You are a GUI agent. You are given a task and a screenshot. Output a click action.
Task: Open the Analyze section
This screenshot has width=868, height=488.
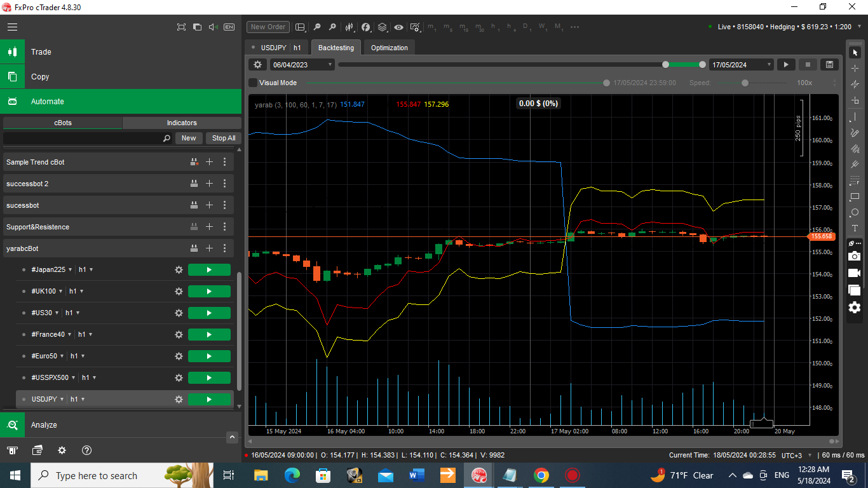(x=121, y=425)
